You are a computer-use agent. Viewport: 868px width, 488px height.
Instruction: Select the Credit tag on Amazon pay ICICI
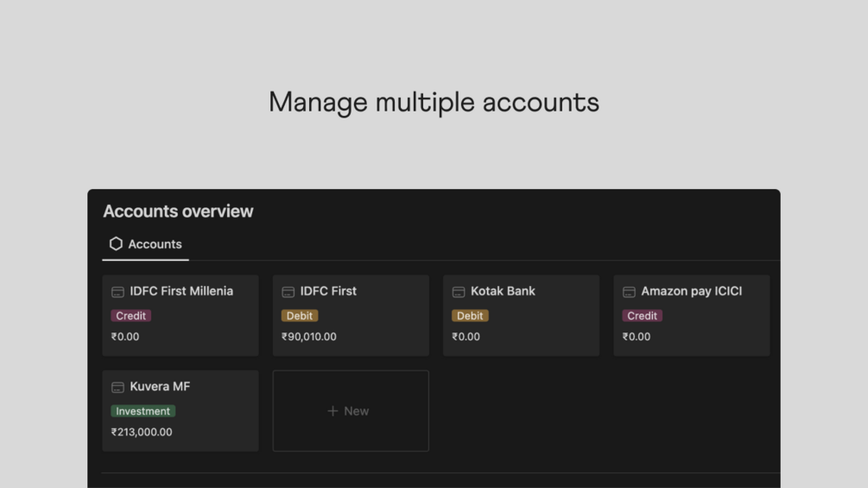coord(642,315)
